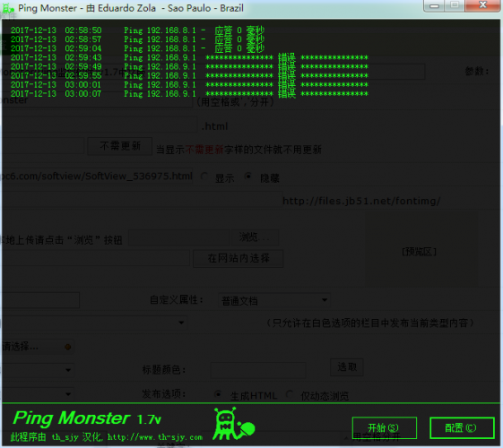This screenshot has height=448, width=503.
Task: Click 不需更新 button in background form
Action: tap(120, 146)
